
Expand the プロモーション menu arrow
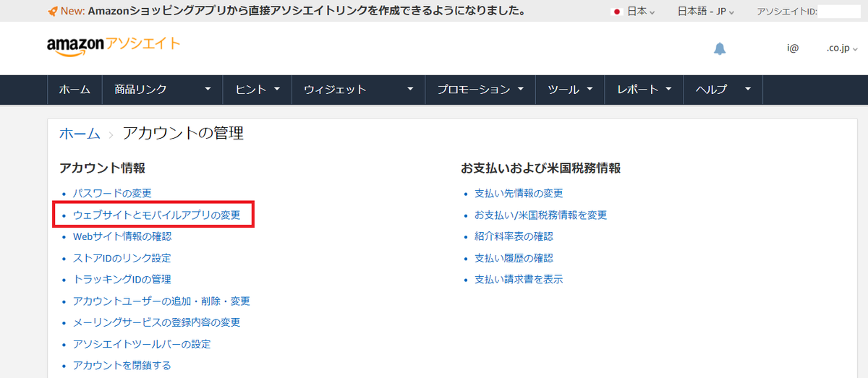pyautogui.click(x=520, y=90)
